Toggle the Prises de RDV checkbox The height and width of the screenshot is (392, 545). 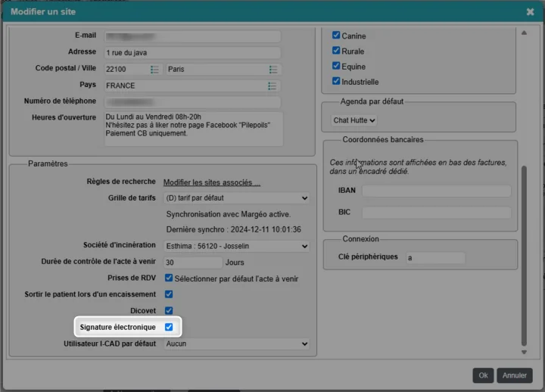[169, 278]
